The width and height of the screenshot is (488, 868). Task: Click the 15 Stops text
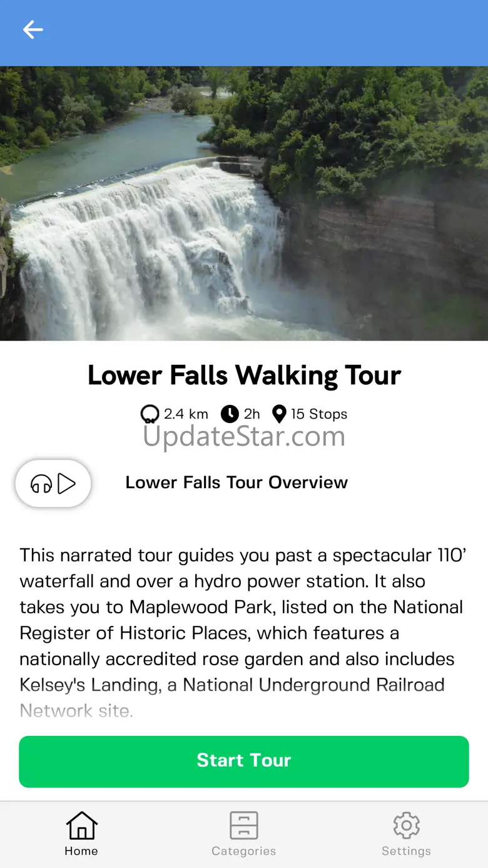319,414
